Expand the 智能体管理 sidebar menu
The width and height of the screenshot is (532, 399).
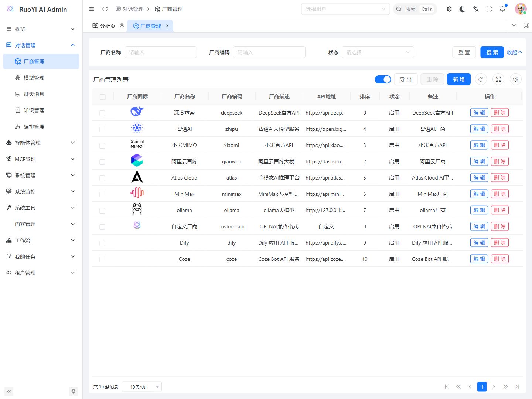tap(41, 143)
